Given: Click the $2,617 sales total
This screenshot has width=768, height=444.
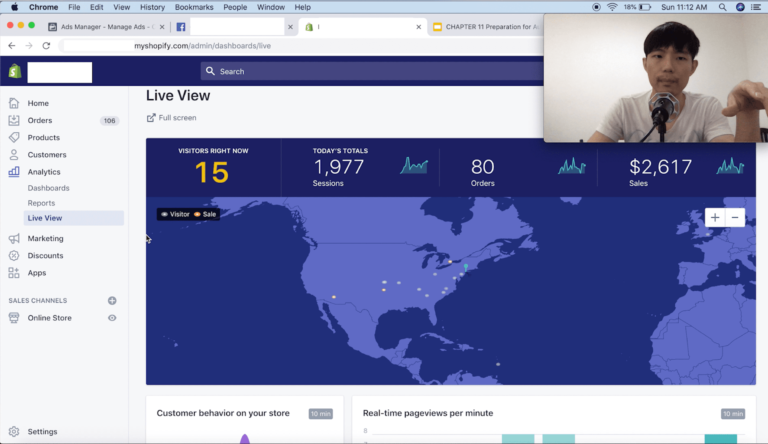Looking at the screenshot, I should click(x=660, y=167).
